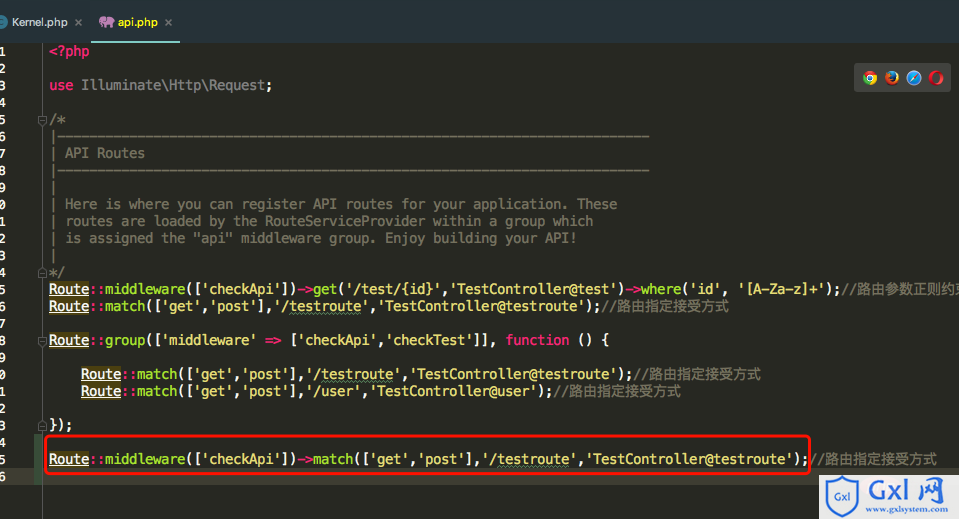This screenshot has width=959, height=519.
Task: Close the Kernel.php tab
Action: pos(78,23)
